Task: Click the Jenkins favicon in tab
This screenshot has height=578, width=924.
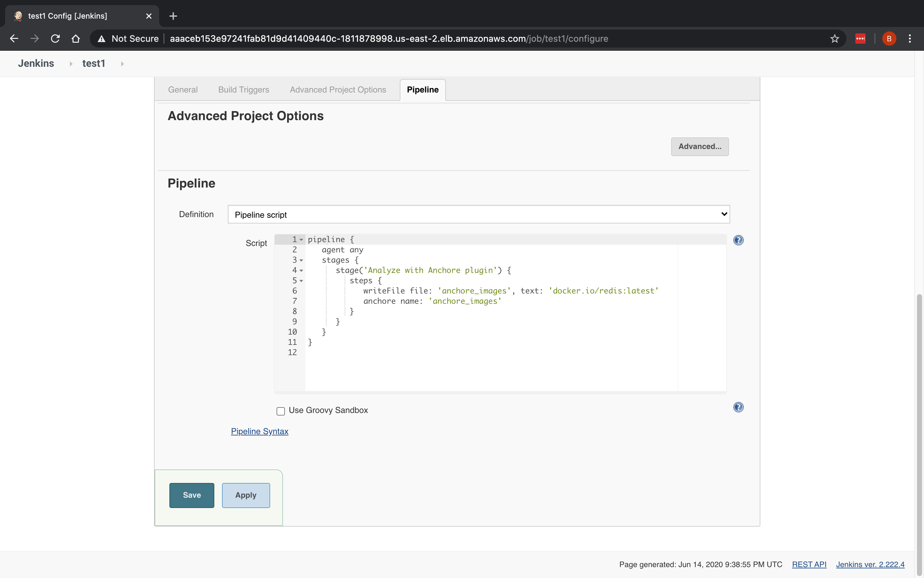Action: [18, 16]
